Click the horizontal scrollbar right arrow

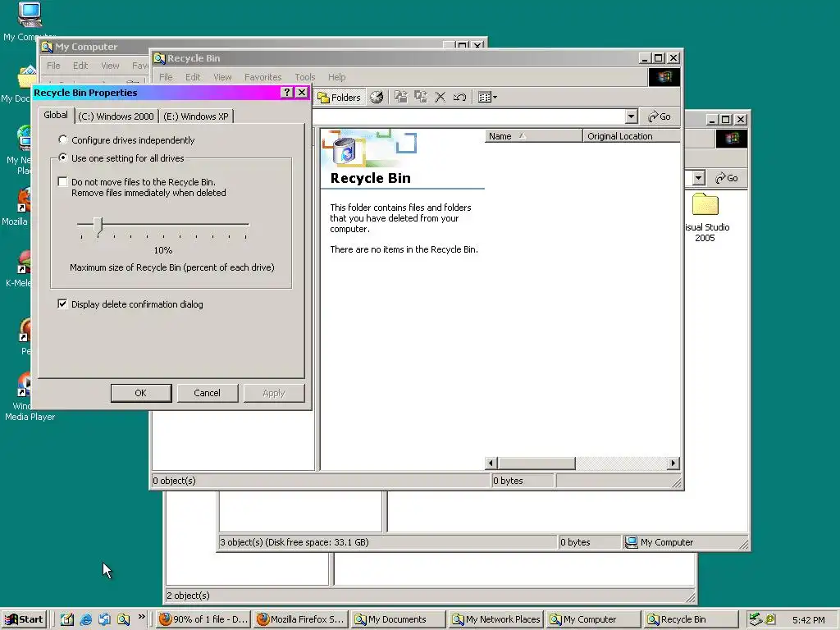point(673,463)
